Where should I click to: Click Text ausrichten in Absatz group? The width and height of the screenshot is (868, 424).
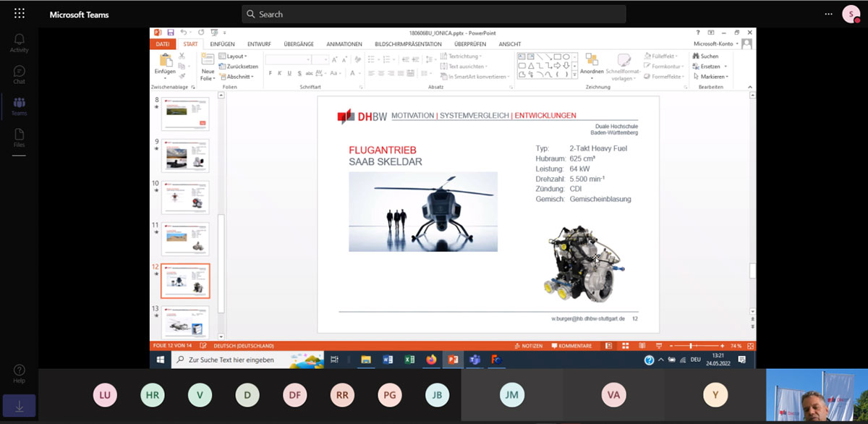[x=463, y=67]
